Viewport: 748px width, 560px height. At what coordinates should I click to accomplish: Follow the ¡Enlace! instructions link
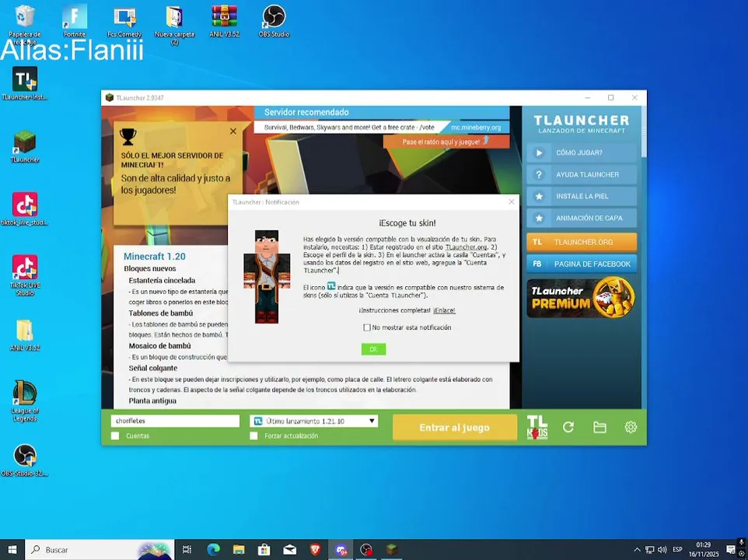pos(444,310)
